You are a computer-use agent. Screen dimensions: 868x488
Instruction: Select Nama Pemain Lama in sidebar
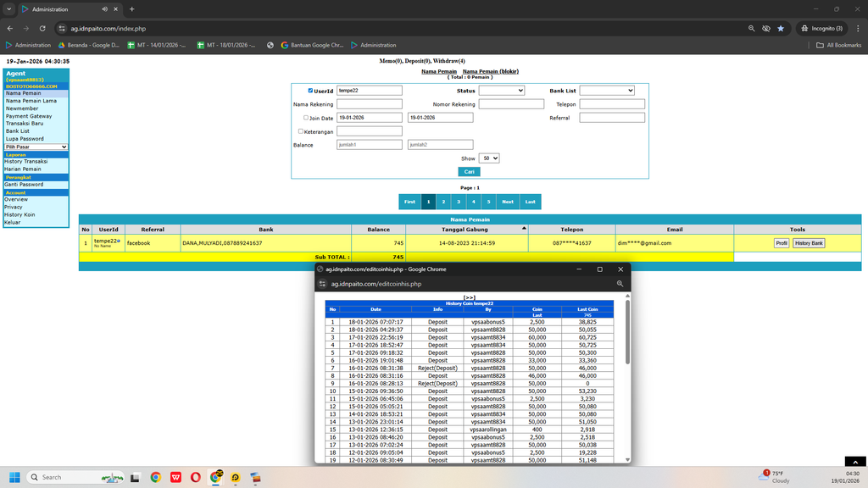pos(31,101)
